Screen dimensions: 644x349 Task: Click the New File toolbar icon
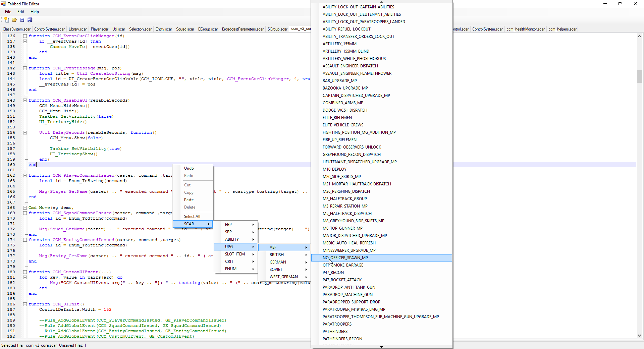click(x=7, y=20)
